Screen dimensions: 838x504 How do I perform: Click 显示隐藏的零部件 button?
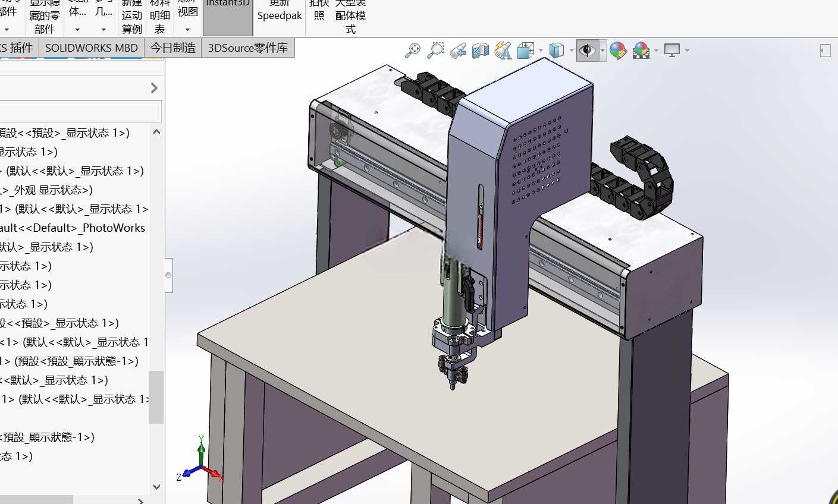pyautogui.click(x=45, y=17)
